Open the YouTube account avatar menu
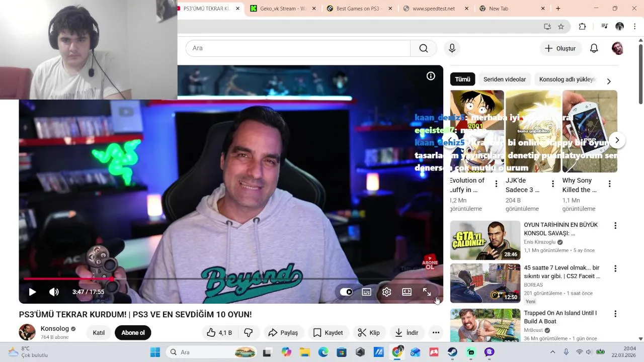 coord(617,48)
